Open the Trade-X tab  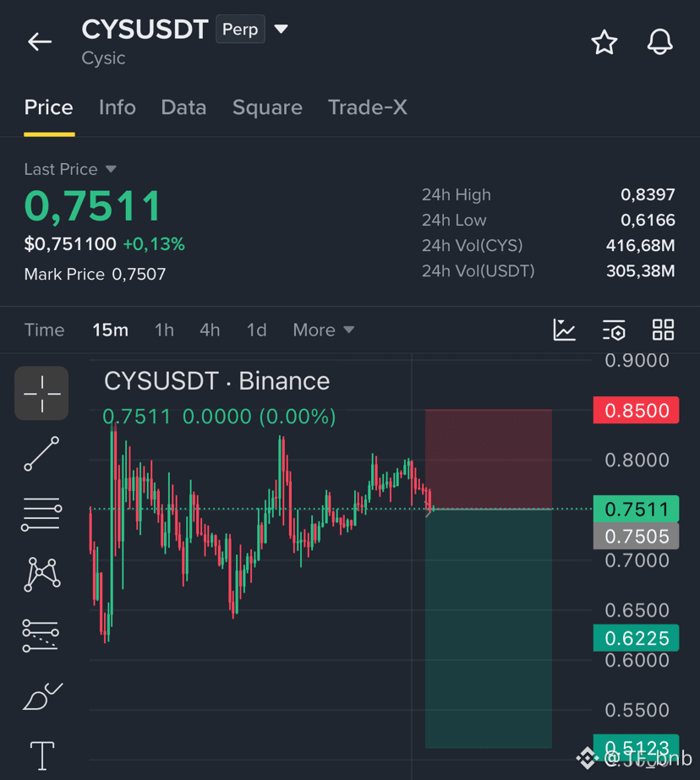[368, 107]
